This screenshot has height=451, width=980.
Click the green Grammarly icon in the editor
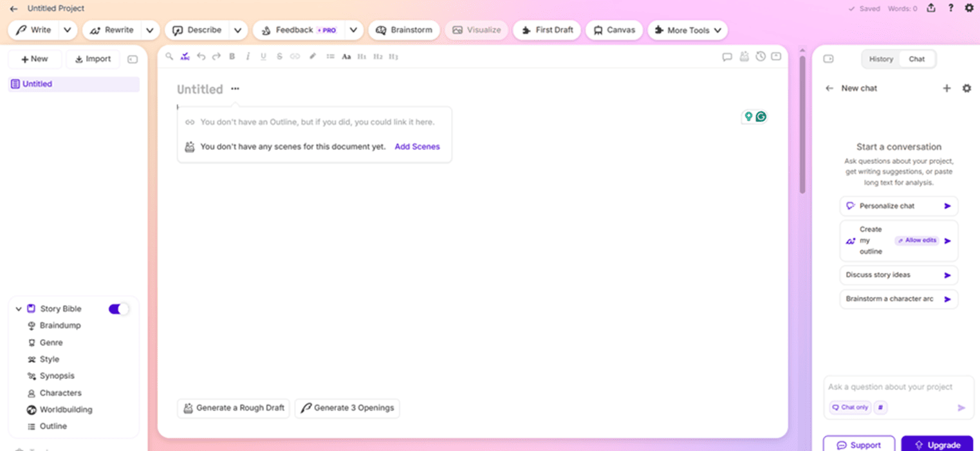point(761,116)
